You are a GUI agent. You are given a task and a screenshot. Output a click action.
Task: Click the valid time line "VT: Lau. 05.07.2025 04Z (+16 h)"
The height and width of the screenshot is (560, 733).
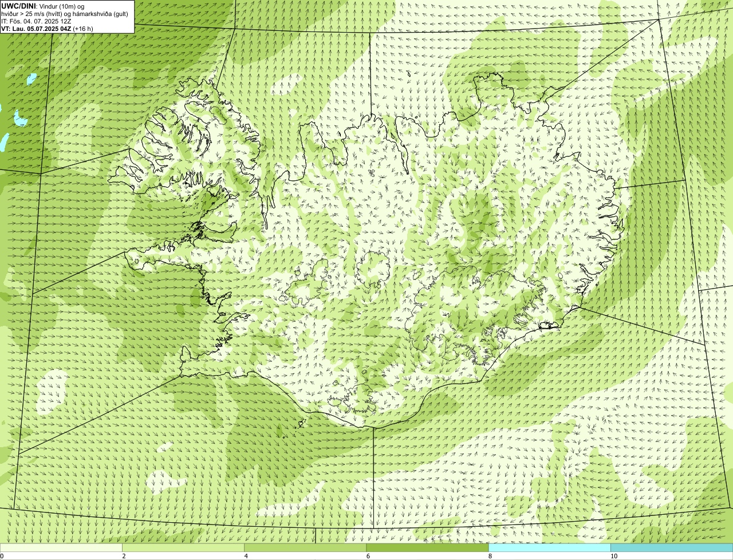pyautogui.click(x=47, y=29)
